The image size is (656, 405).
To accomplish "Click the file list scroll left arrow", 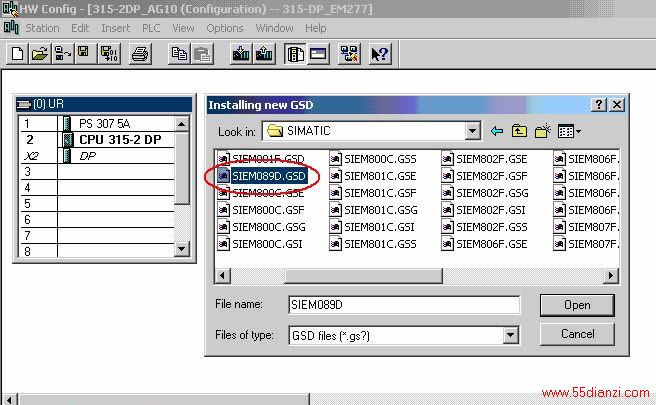I will (x=222, y=275).
